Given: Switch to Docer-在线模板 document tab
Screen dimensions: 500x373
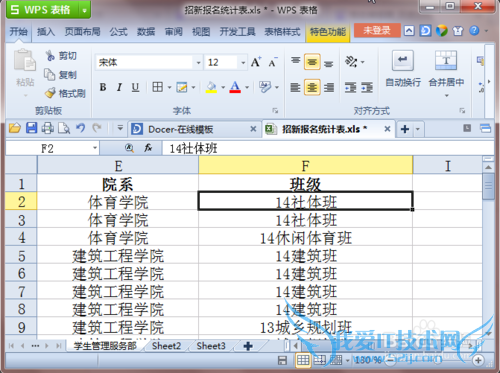Looking at the screenshot, I should pos(180,129).
